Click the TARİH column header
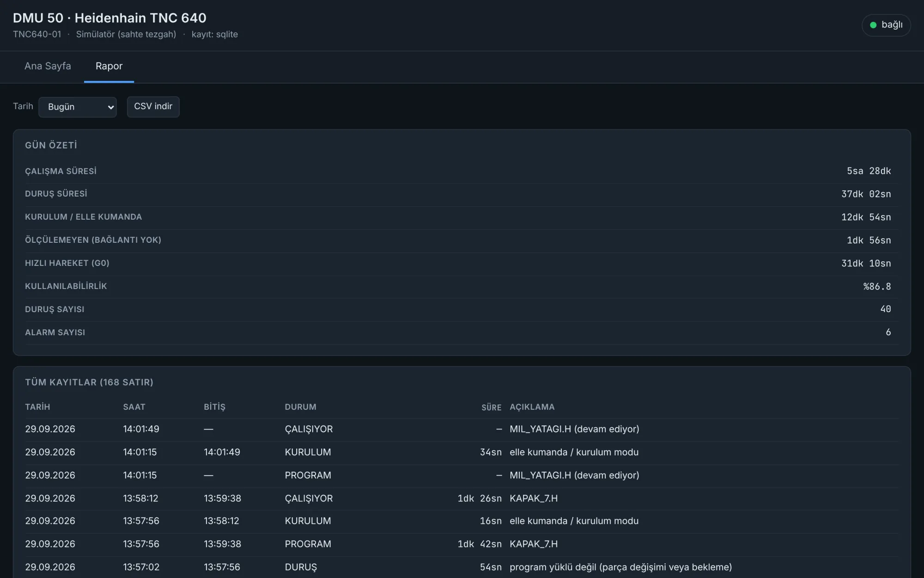Viewport: 924px width, 578px height. tap(37, 407)
